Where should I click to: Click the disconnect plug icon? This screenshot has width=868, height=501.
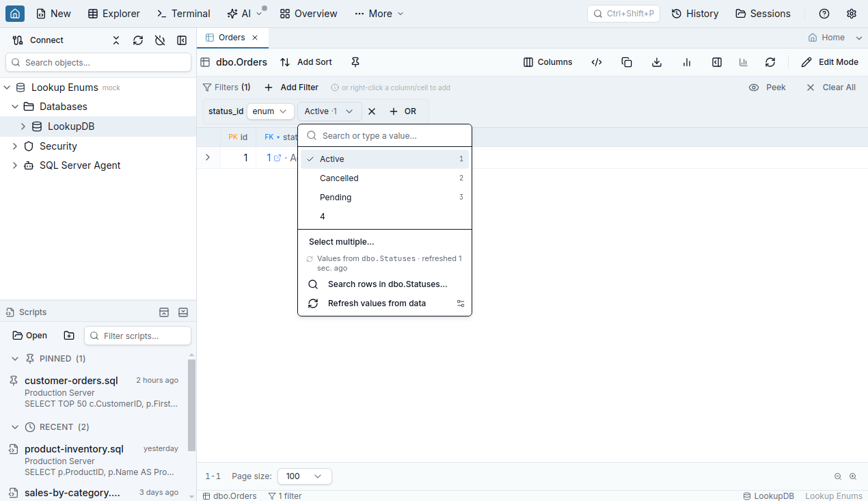point(160,40)
